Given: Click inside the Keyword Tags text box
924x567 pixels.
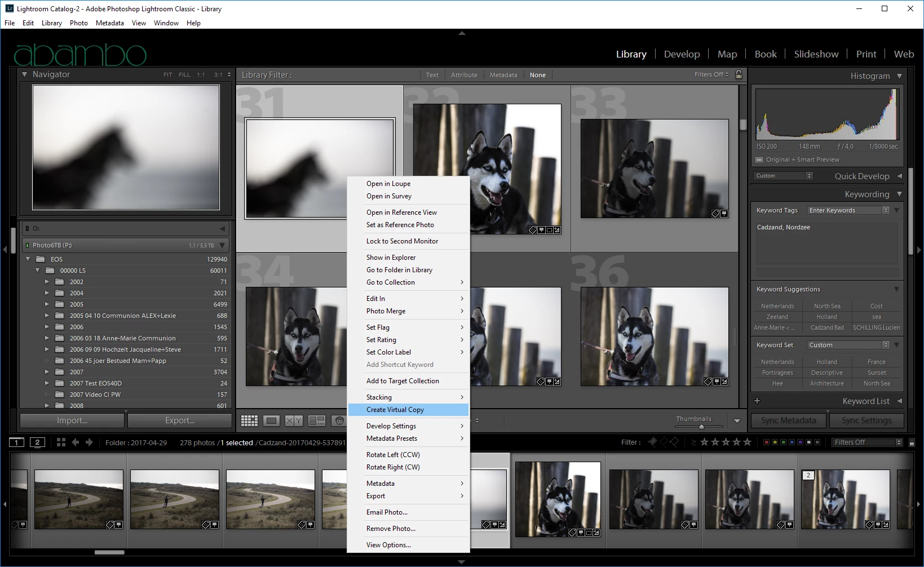Looking at the screenshot, I should coord(827,243).
